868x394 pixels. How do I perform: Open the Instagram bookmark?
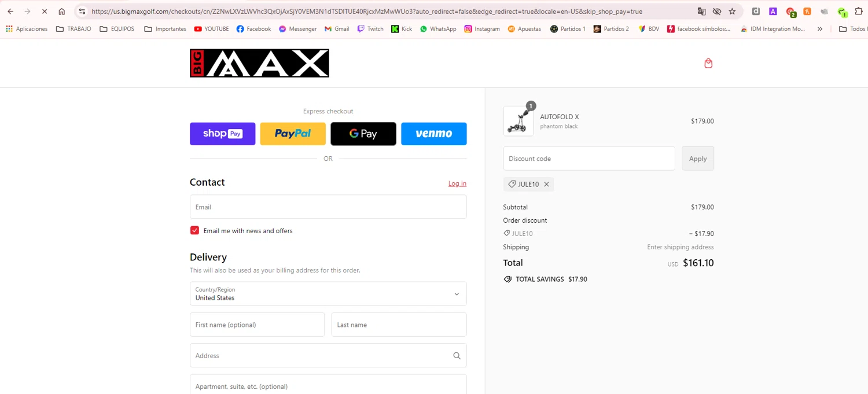pos(482,28)
